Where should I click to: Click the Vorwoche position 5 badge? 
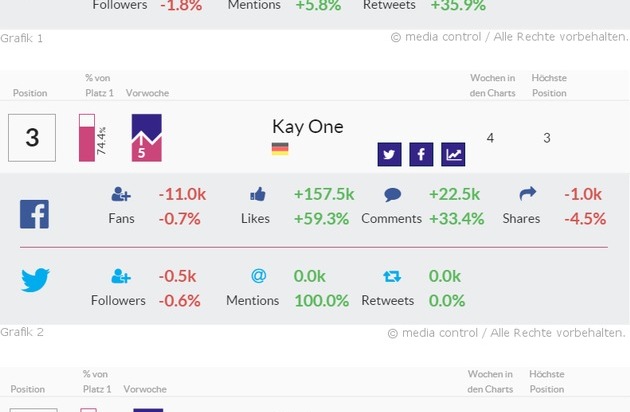pyautogui.click(x=147, y=138)
